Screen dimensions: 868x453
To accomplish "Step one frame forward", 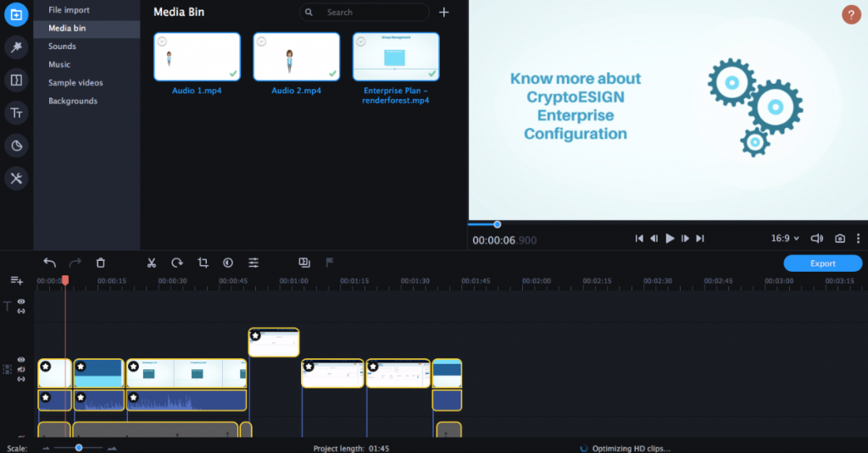I will pyautogui.click(x=685, y=239).
